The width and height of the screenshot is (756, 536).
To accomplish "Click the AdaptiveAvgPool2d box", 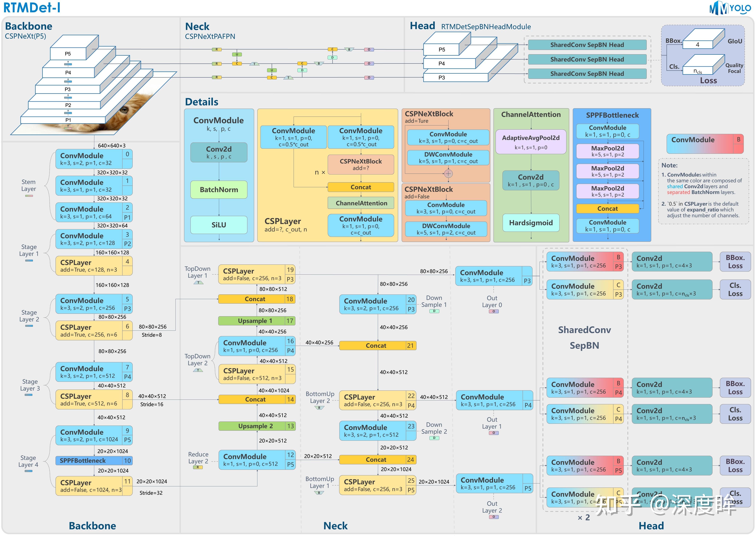I will (x=531, y=142).
